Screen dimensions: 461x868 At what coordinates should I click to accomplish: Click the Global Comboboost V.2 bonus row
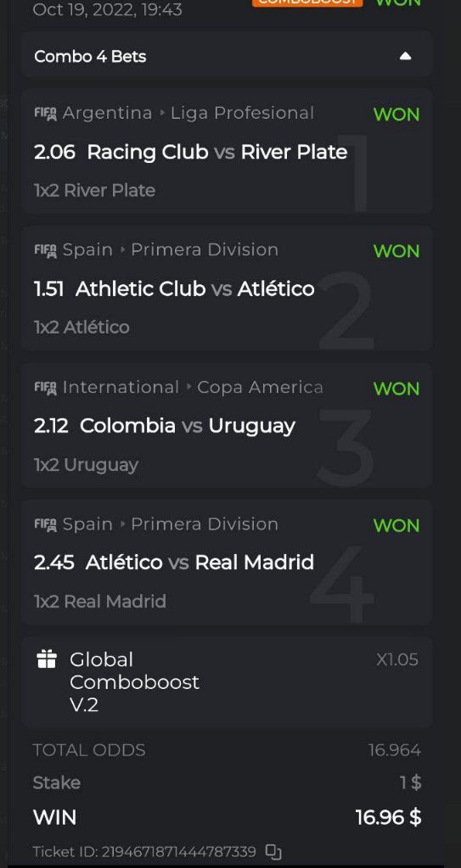click(x=228, y=682)
